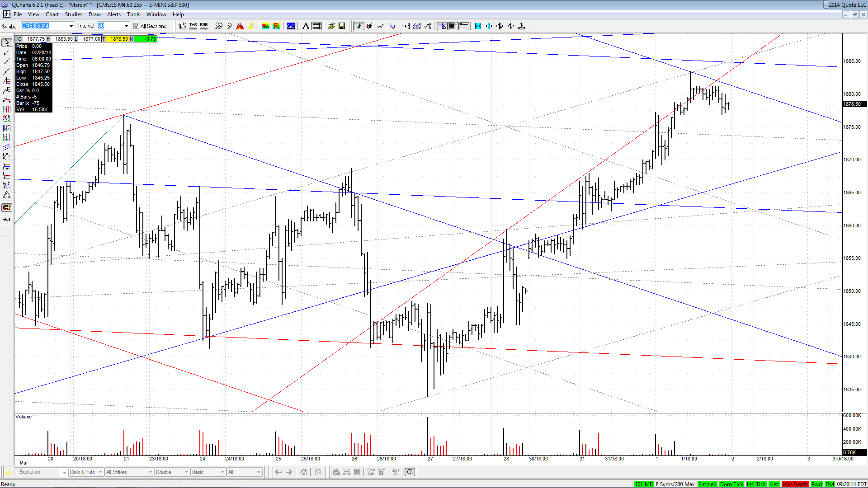Screen dimensions: 868x488
Task: Click the Volume pane label
Action: [24, 417]
